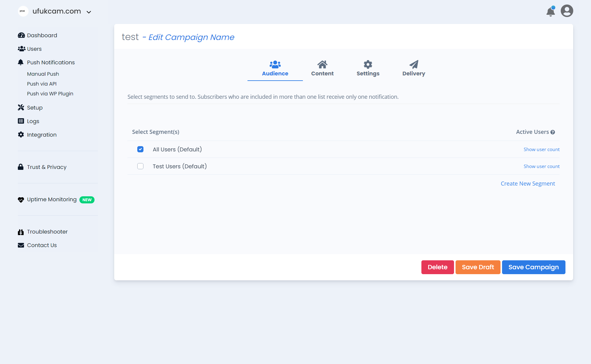Image resolution: width=591 pixels, height=364 pixels.
Task: Click the Content tab icon
Action: tap(322, 65)
